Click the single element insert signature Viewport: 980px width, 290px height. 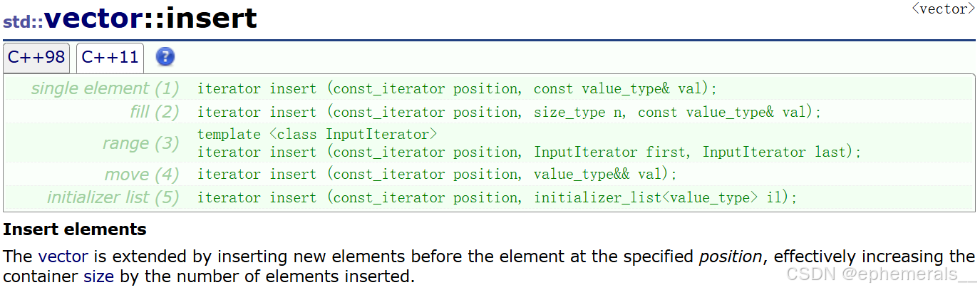coord(457,89)
